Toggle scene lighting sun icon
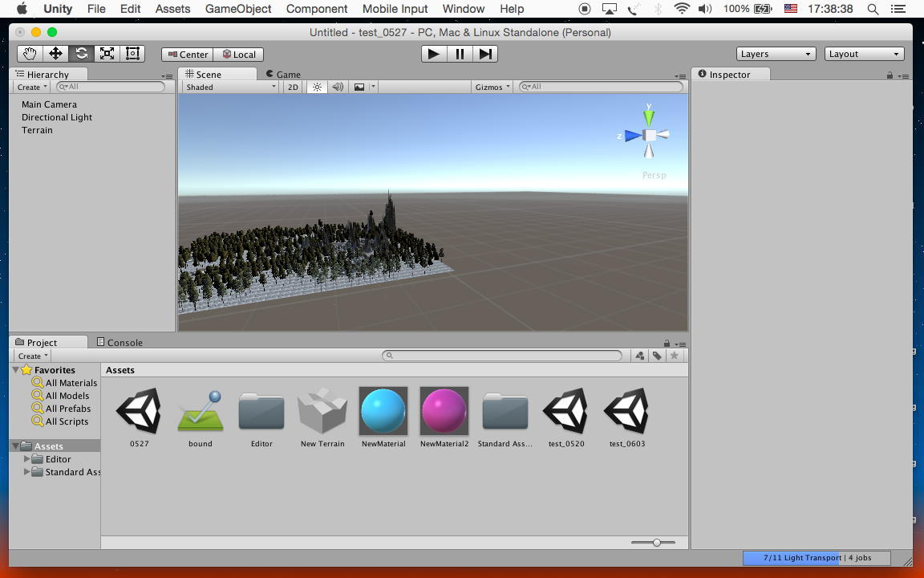The image size is (924, 578). [317, 87]
